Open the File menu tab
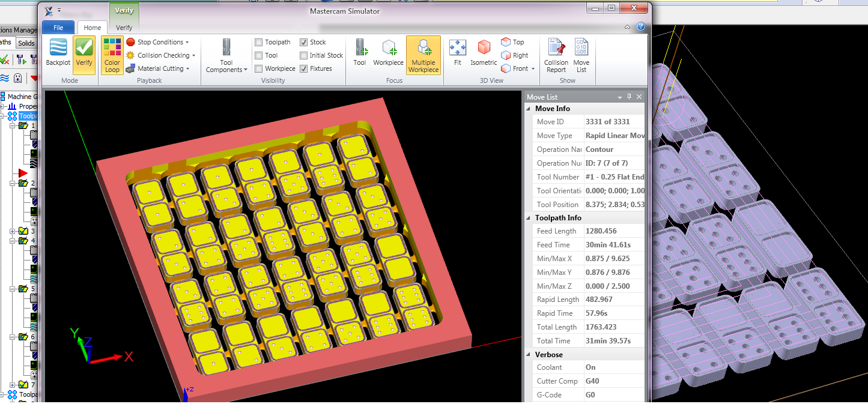The image size is (868, 404). click(x=58, y=28)
